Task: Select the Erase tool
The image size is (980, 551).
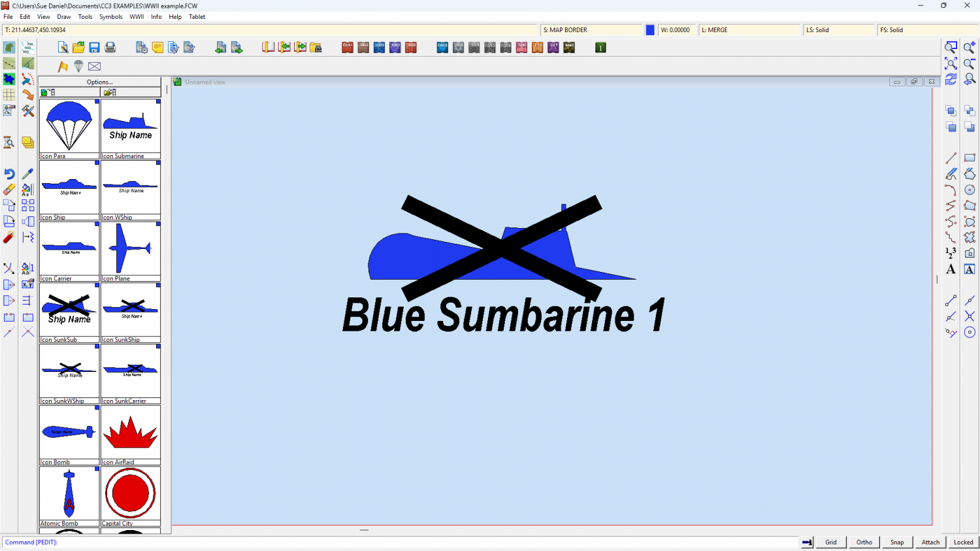Action: [9, 190]
